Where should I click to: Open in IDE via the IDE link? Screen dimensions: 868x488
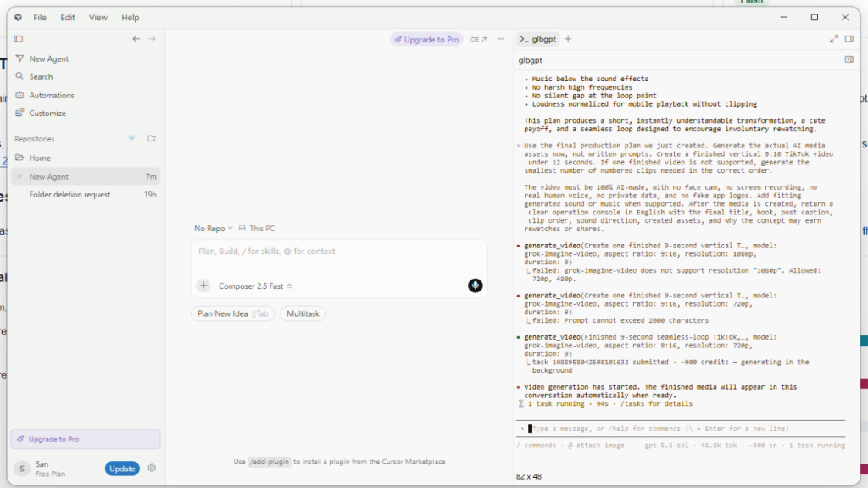478,39
